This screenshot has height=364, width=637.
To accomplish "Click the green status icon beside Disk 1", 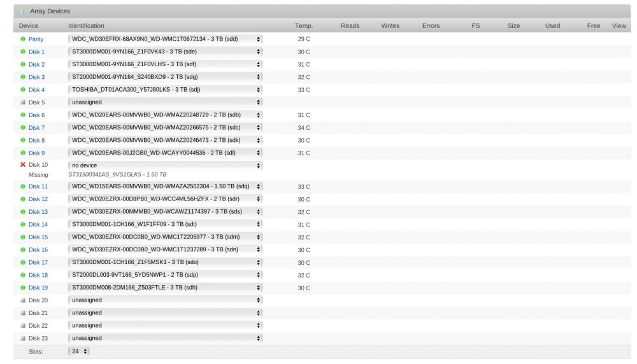I will [23, 52].
